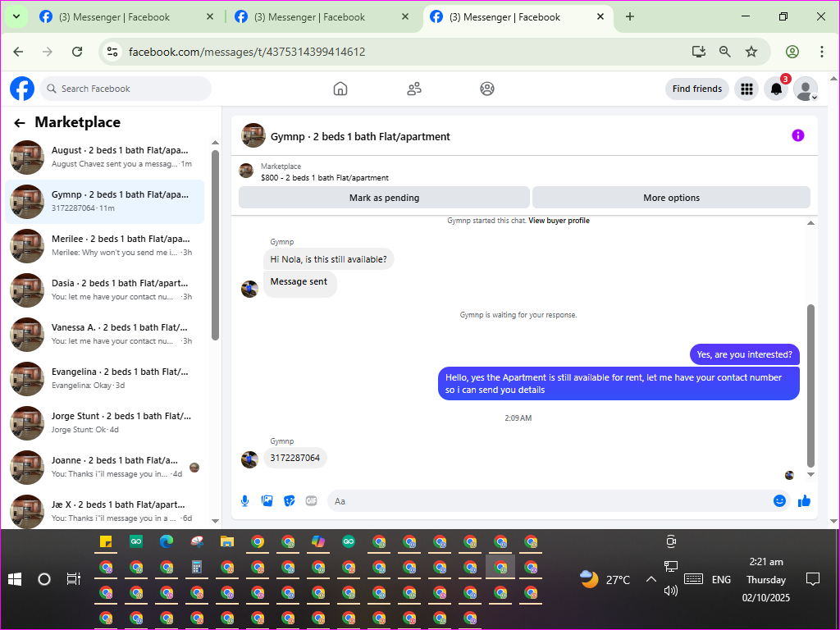The width and height of the screenshot is (840, 630).
Task: Open File Explorer from taskbar
Action: tap(227, 542)
